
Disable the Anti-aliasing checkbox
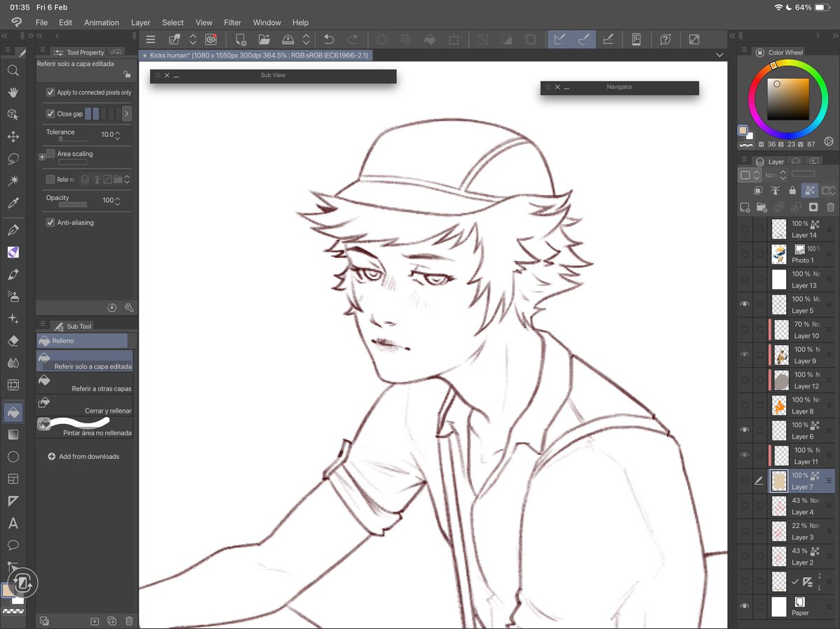(x=49, y=222)
